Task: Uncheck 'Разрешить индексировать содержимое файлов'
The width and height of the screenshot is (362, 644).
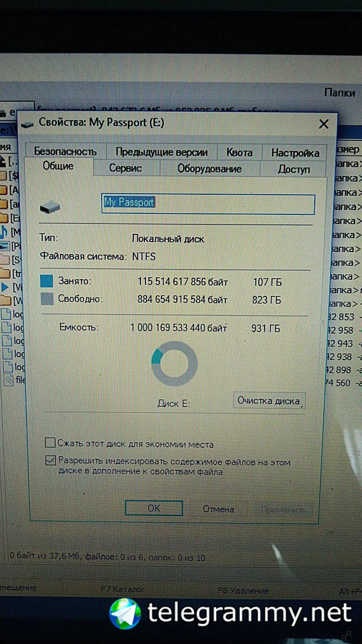Action: click(50, 460)
